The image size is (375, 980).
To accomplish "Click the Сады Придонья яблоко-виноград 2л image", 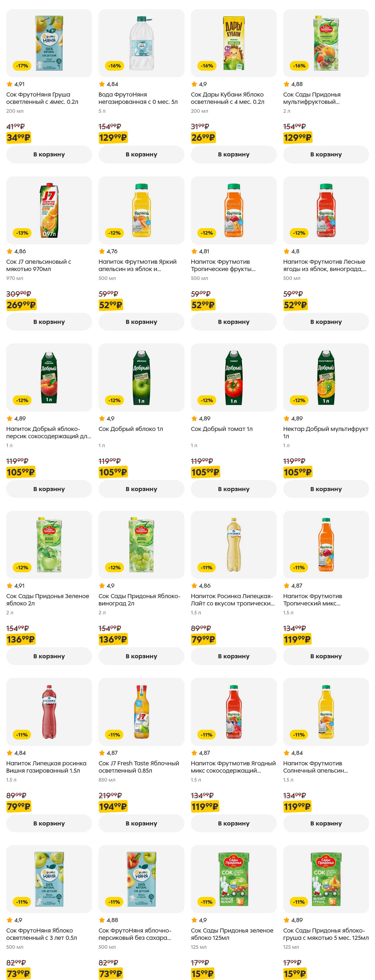I will tap(141, 544).
